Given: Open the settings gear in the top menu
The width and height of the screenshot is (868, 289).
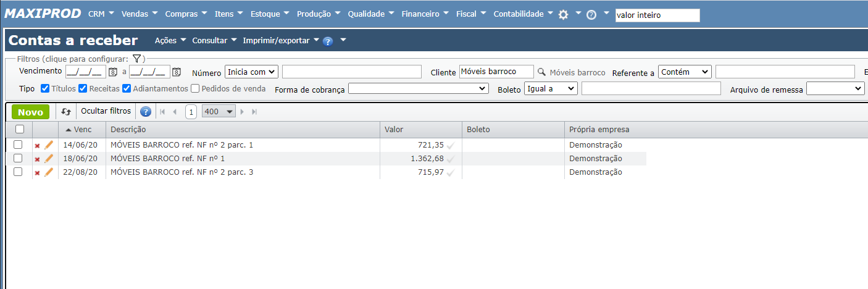Looking at the screenshot, I should coord(563,15).
